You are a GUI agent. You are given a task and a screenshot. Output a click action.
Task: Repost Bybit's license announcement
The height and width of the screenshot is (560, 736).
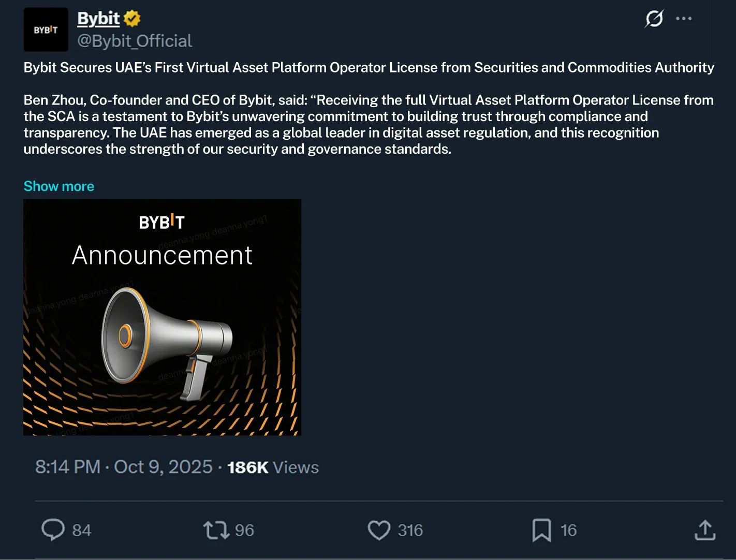(x=216, y=530)
